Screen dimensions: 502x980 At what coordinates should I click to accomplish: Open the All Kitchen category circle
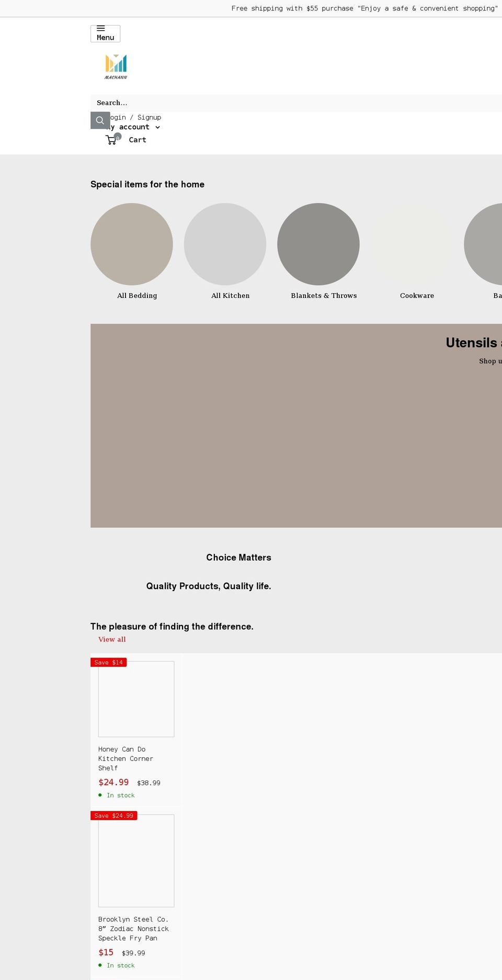225,244
